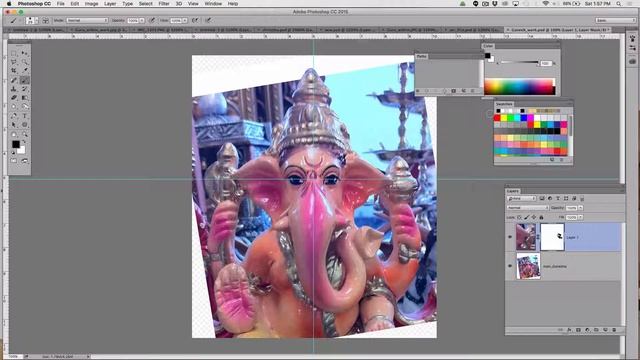The height and width of the screenshot is (360, 640).
Task: Toggle type layer filter in Layers
Action: pyautogui.click(x=558, y=198)
